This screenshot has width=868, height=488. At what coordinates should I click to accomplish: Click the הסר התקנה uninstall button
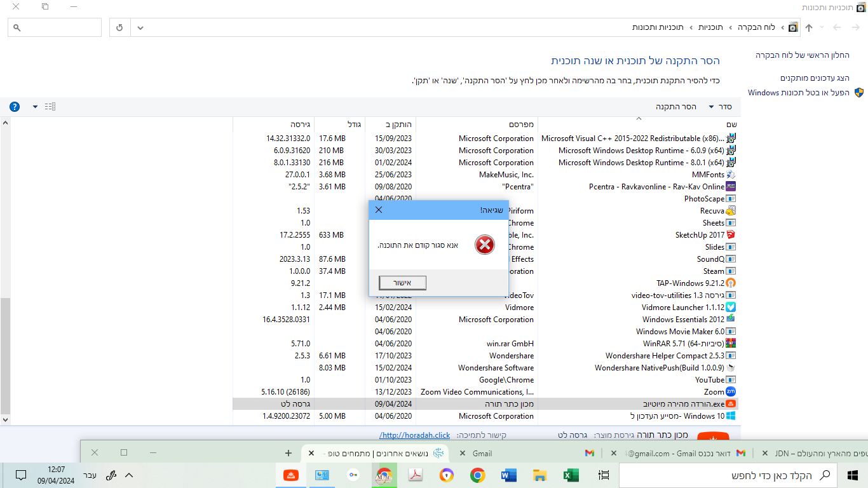click(x=676, y=107)
